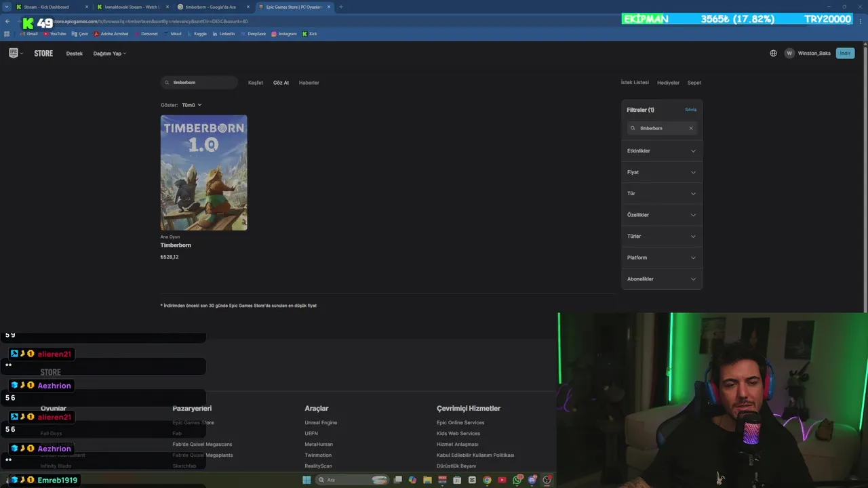The width and height of the screenshot is (868, 488).
Task: Expand the Türler filter
Action: tap(662, 237)
